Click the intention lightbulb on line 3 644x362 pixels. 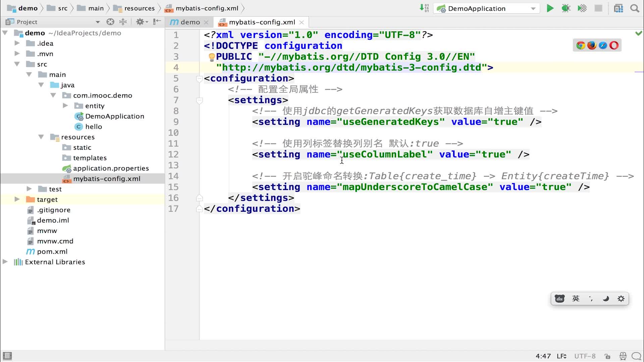pos(212,57)
